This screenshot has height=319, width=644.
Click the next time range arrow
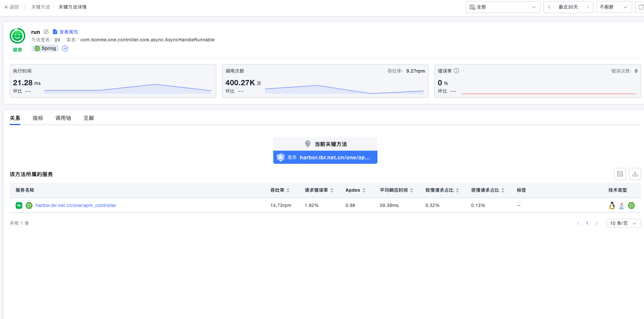pyautogui.click(x=587, y=7)
